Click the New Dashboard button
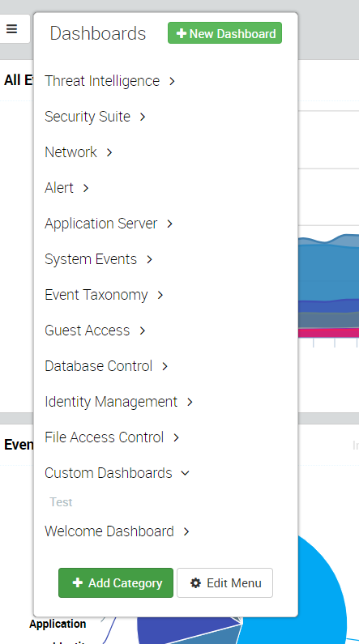The image size is (359, 644). (224, 33)
